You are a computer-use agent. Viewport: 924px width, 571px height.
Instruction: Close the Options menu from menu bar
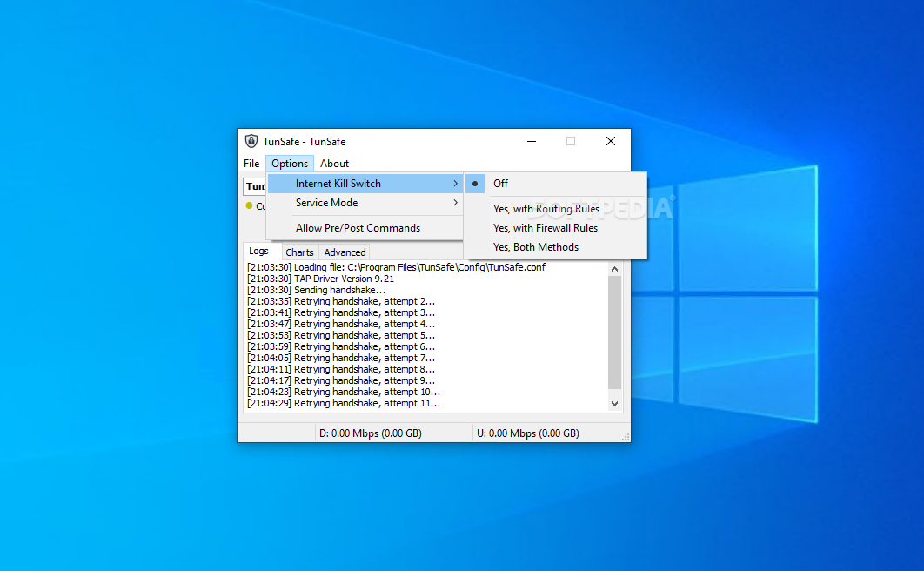[290, 164]
